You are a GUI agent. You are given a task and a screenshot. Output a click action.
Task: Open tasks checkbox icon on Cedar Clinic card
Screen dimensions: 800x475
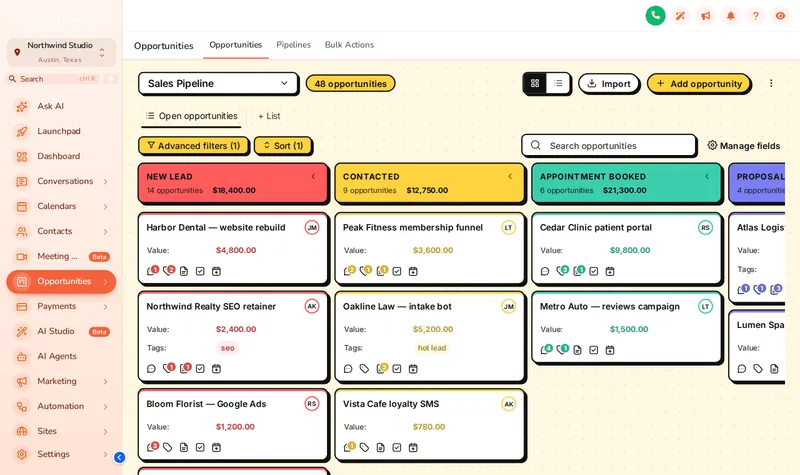pos(593,271)
